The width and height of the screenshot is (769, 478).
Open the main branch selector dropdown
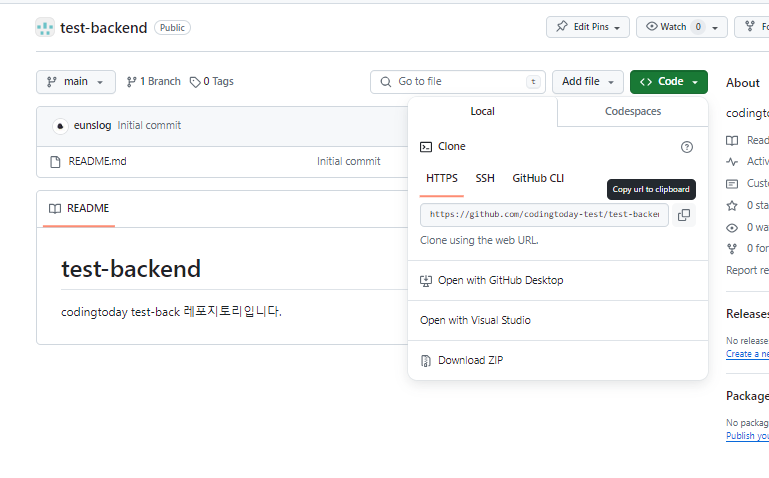(76, 82)
